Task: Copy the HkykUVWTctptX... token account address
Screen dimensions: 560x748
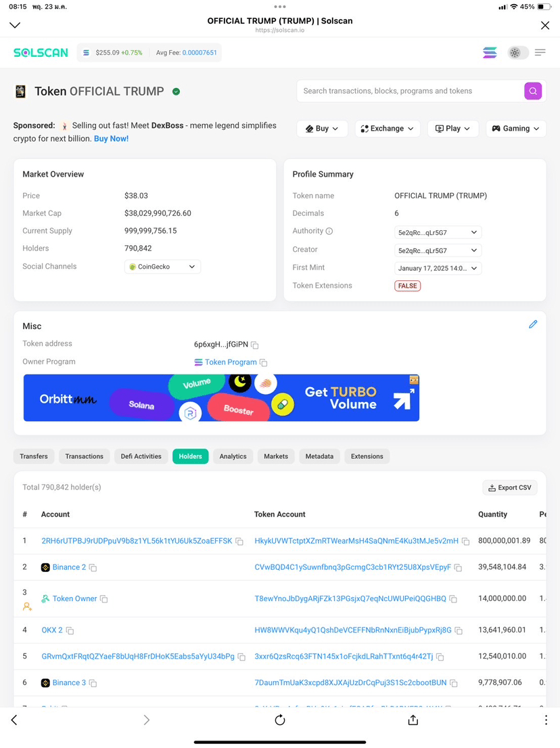Action: pyautogui.click(x=466, y=542)
